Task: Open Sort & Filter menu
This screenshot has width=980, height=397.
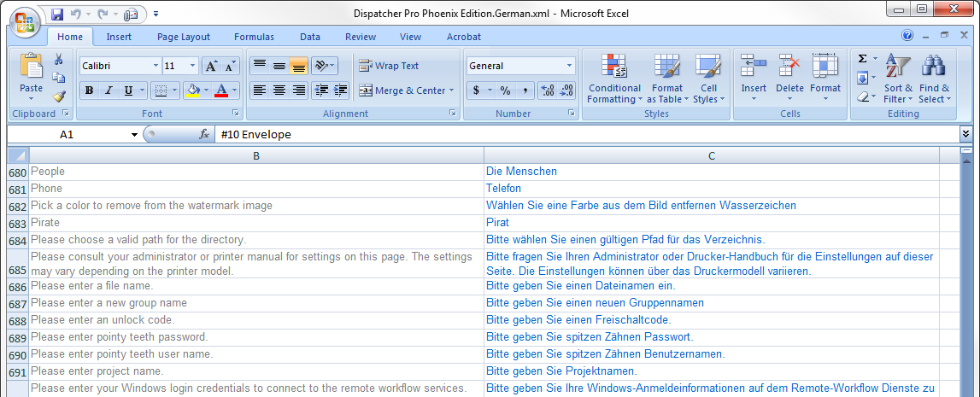Action: click(898, 78)
